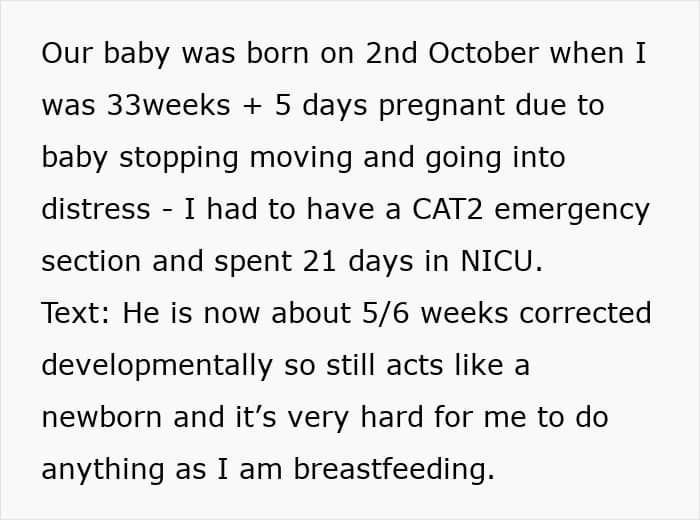700x520 pixels.
Task: Click the word 'developmentally'
Action: coord(156,366)
